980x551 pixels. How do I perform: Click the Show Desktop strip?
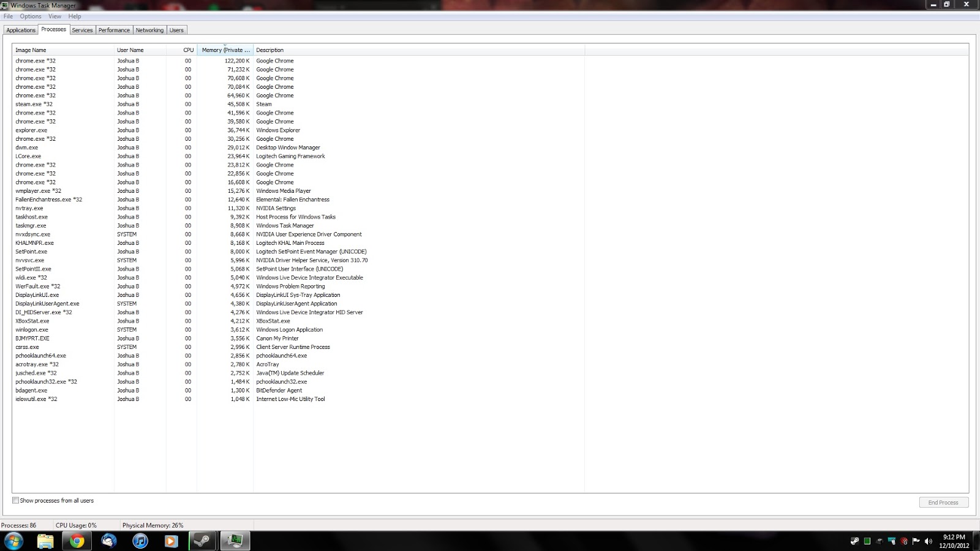(976, 541)
